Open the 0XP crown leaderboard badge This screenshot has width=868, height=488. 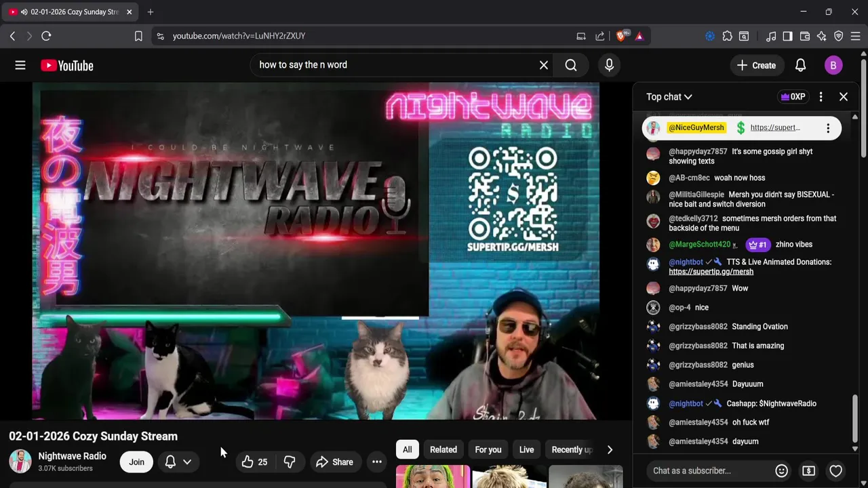pos(793,97)
